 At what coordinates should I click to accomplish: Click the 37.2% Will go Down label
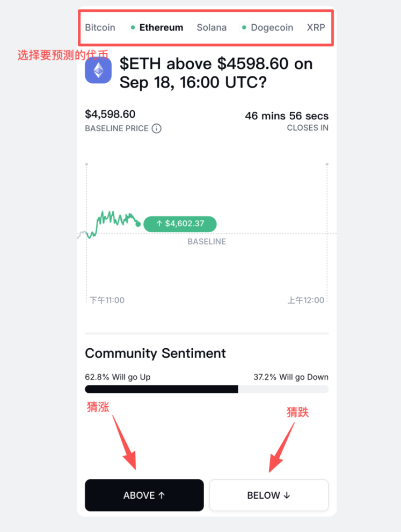click(x=291, y=377)
